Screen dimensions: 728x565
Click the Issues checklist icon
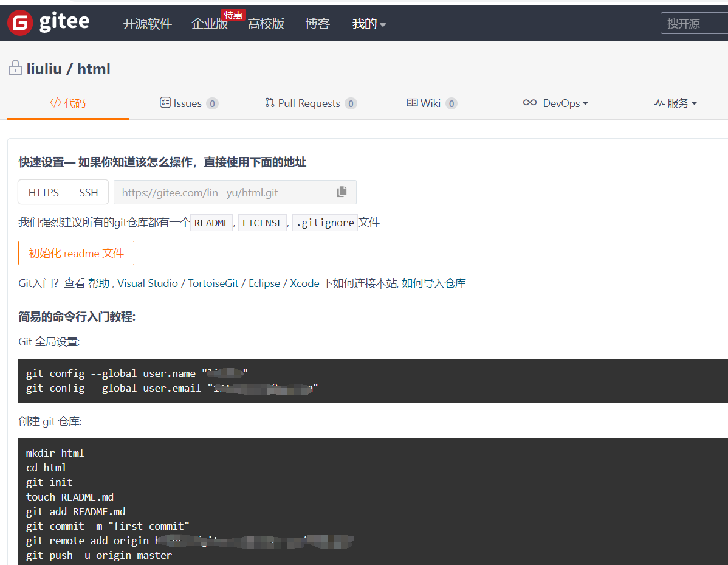tap(165, 102)
